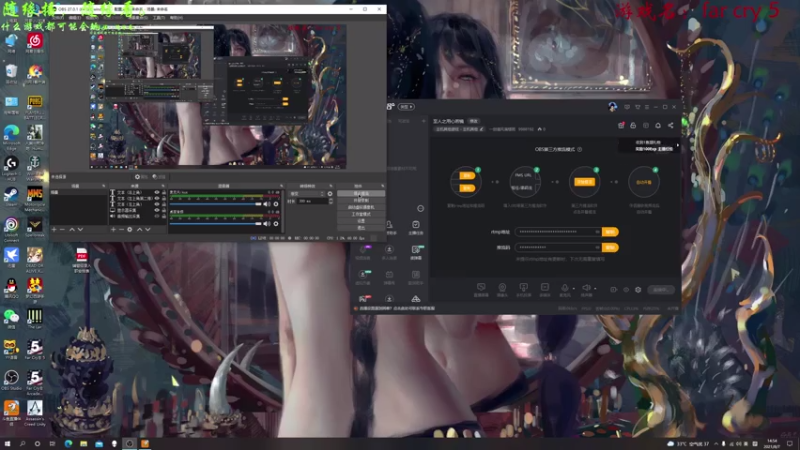This screenshot has height=450, width=800.
Task: Open the hexagon settings icon in the streaming app
Action: point(638,290)
